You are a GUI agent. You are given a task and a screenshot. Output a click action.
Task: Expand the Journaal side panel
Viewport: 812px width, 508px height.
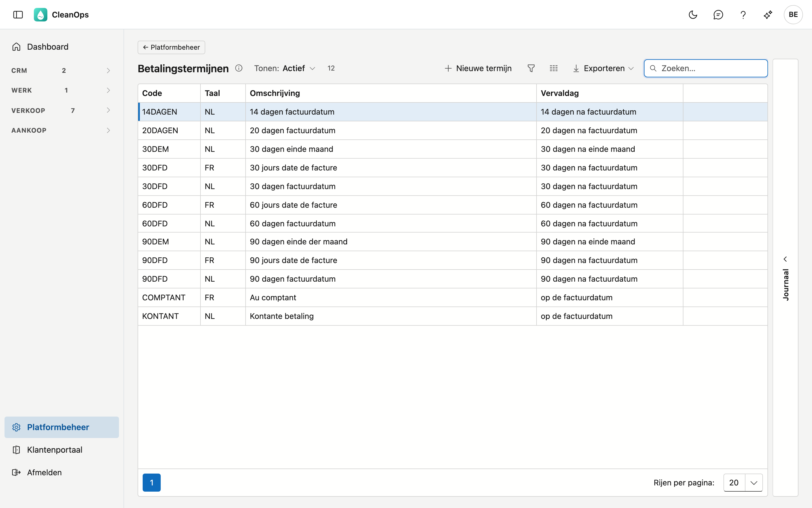tap(785, 277)
